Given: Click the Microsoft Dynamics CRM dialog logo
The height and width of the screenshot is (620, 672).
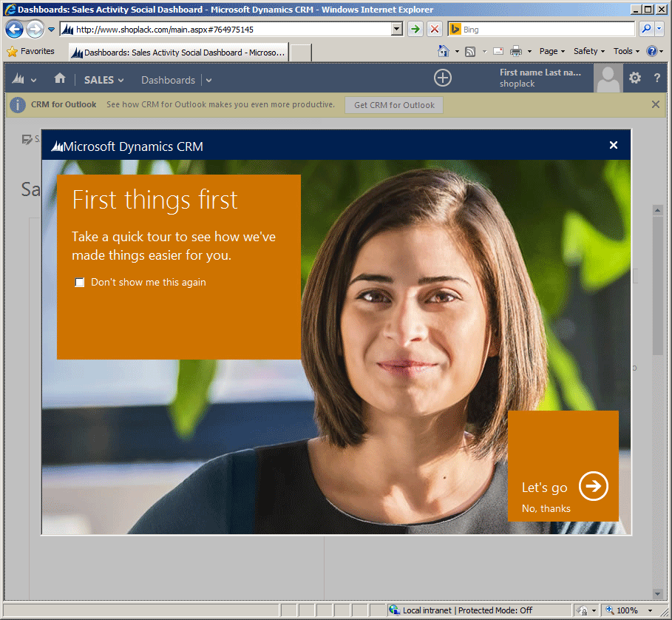Looking at the screenshot, I should point(57,146).
